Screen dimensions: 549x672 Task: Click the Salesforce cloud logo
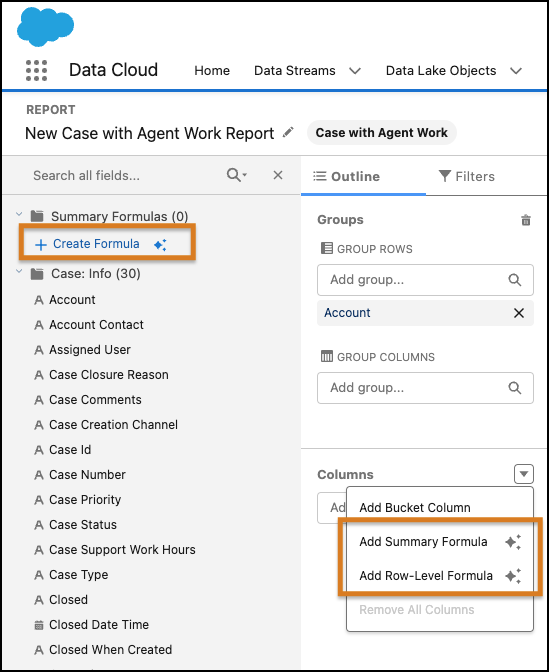point(45,26)
